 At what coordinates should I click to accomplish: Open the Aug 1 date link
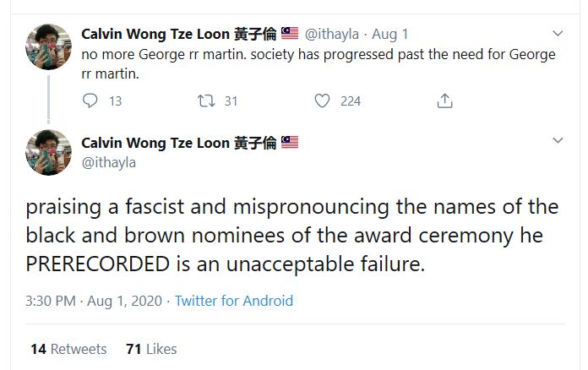[x=390, y=34]
